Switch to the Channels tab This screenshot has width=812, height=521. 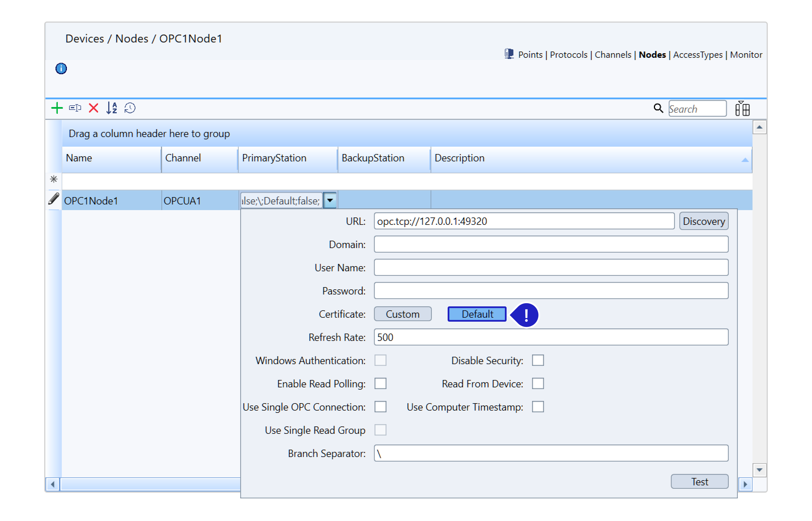coord(613,55)
